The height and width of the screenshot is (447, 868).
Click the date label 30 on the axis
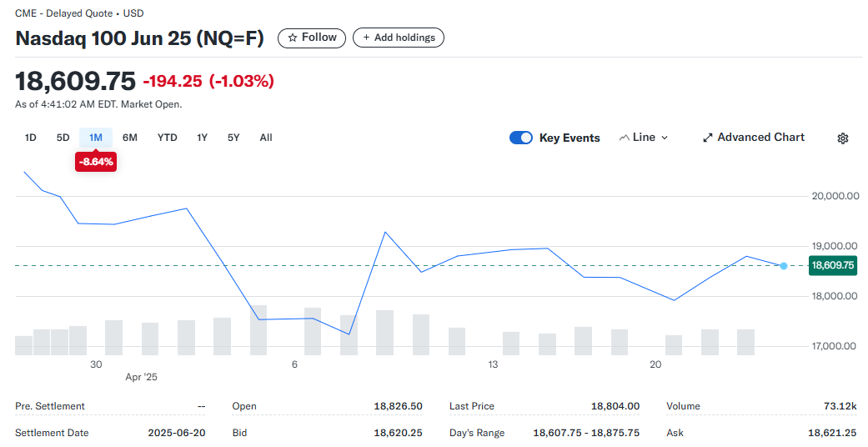tap(96, 364)
